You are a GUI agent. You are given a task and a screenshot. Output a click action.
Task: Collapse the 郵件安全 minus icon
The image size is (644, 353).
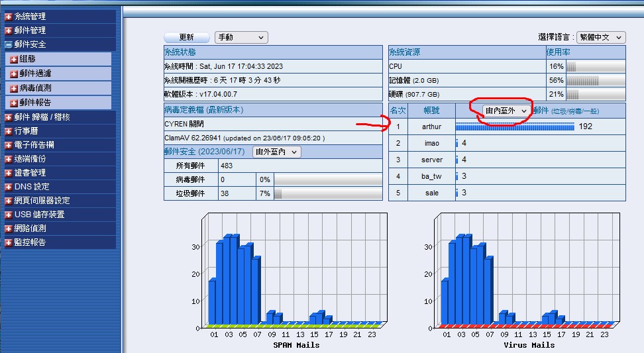point(9,44)
